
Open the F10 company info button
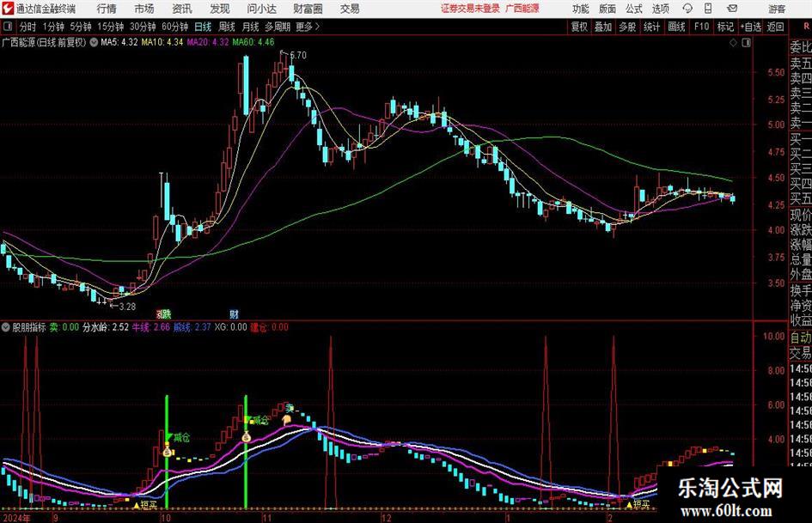pos(701,27)
